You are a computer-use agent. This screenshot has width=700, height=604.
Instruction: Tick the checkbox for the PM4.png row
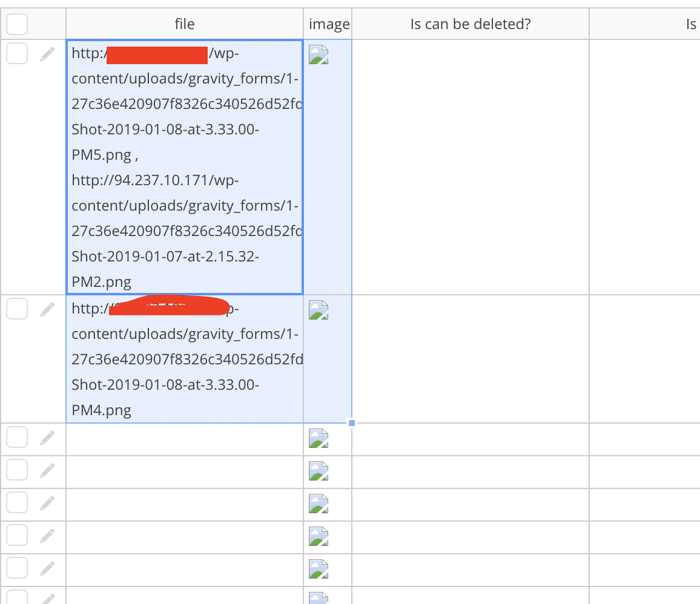17,309
